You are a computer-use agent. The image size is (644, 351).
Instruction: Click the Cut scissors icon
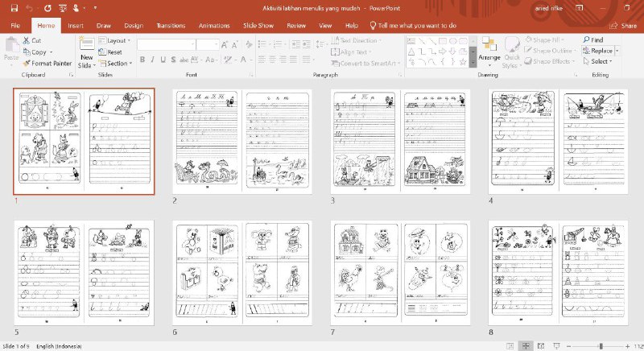click(27, 40)
